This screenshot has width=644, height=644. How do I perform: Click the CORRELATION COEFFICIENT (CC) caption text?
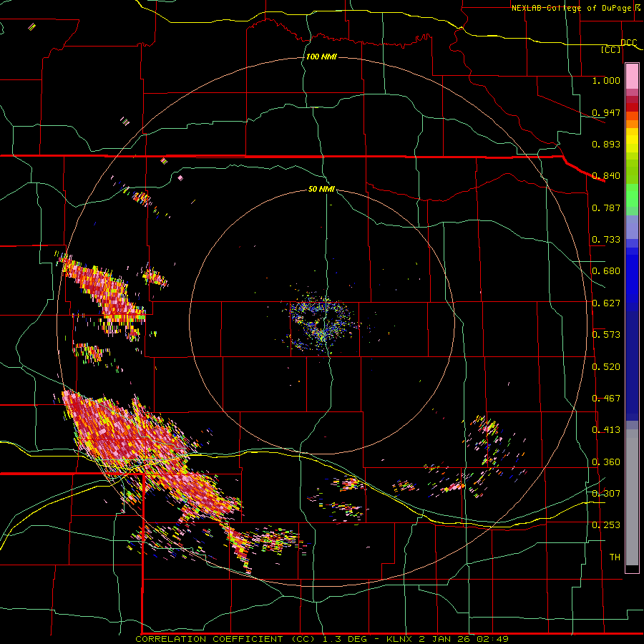coord(225,639)
